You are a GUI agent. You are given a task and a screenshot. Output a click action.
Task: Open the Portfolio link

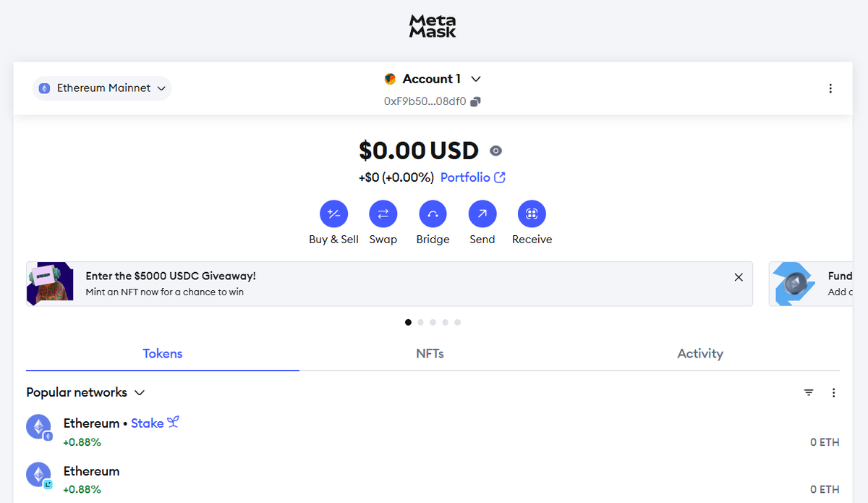click(472, 177)
